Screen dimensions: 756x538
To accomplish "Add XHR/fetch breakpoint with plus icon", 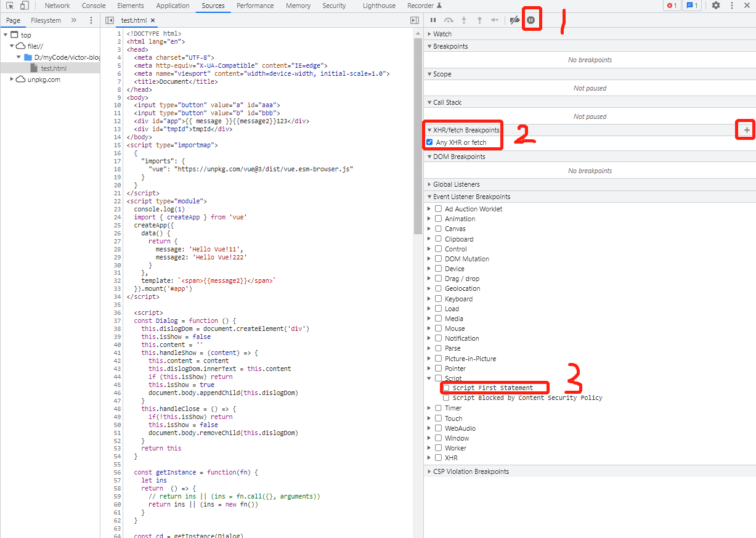I will (747, 130).
